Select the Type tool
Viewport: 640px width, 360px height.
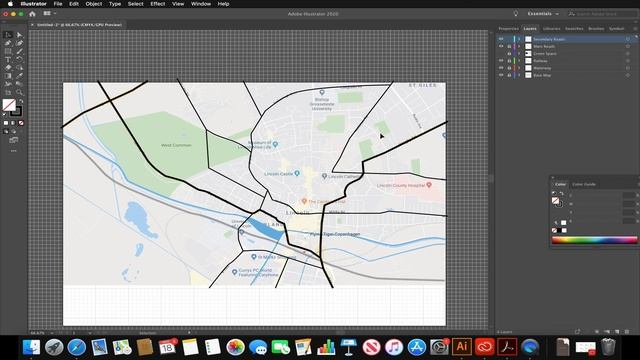(8, 60)
